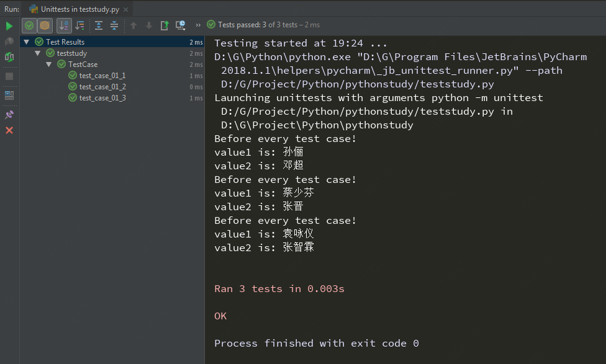The width and height of the screenshot is (606, 364).
Task: Close the Unittests in teststudy.py tab
Action: point(125,10)
